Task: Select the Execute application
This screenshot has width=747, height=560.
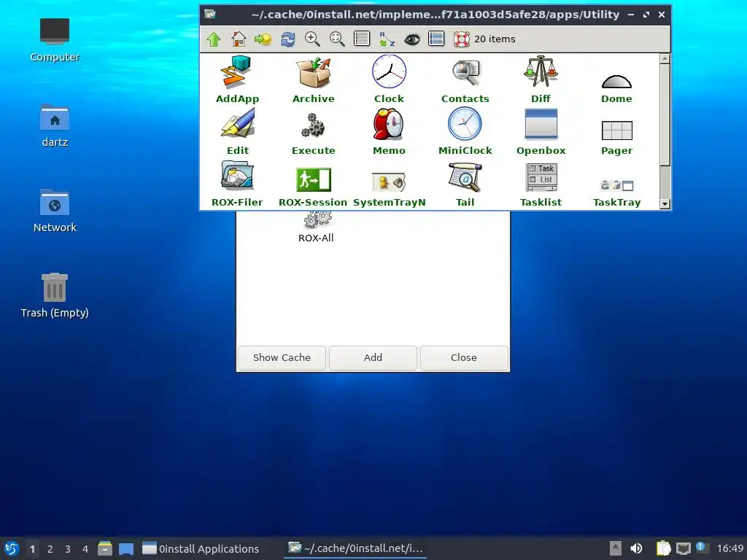Action: [x=314, y=133]
